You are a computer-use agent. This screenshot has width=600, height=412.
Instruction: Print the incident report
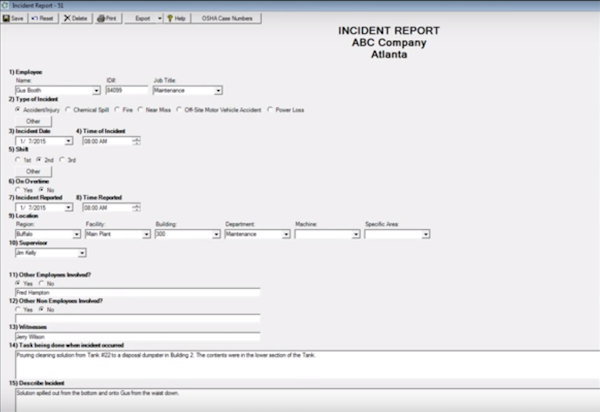click(x=108, y=18)
